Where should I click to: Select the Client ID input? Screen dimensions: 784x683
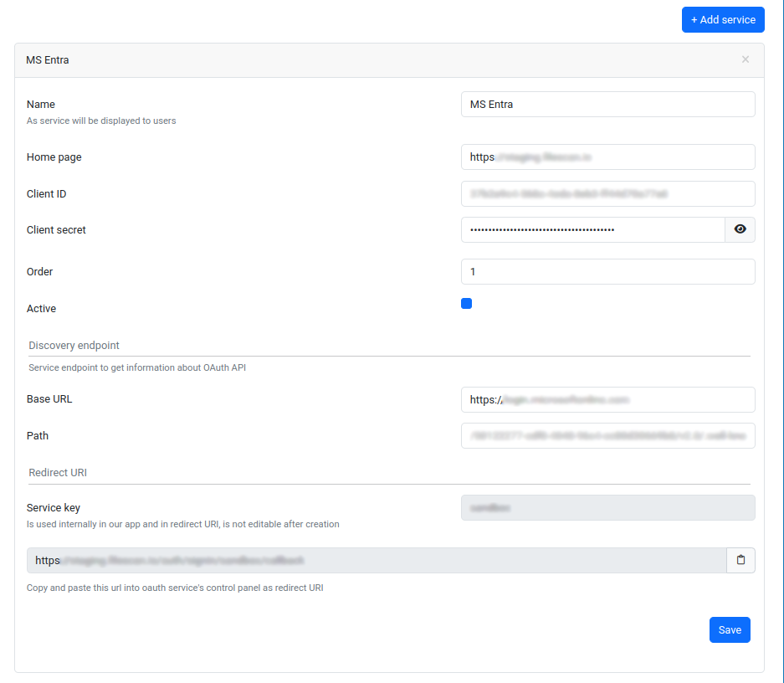[608, 193]
